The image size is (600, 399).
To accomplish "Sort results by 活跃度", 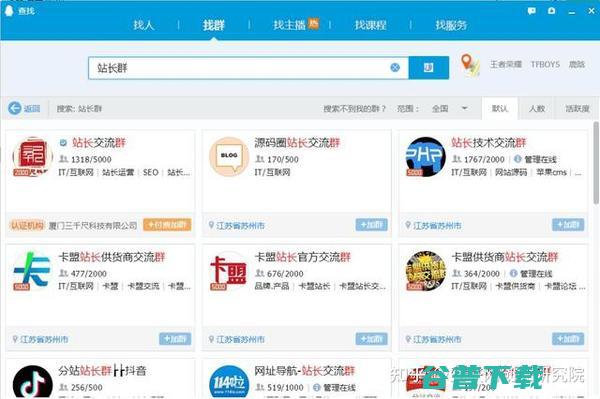I will tap(577, 109).
